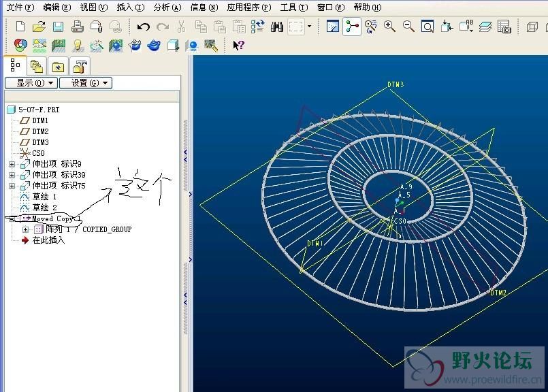The width and height of the screenshot is (548, 392).
Task: Create a new file with the blank page icon
Action: pyautogui.click(x=20, y=27)
